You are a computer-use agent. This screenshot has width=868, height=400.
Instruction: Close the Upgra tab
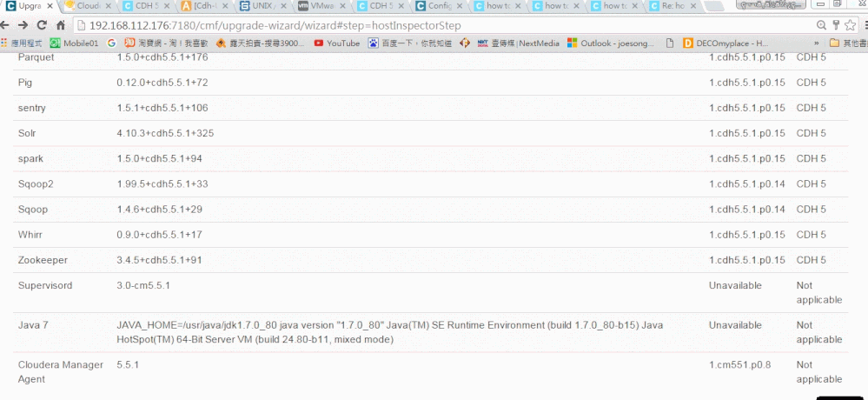(x=50, y=7)
